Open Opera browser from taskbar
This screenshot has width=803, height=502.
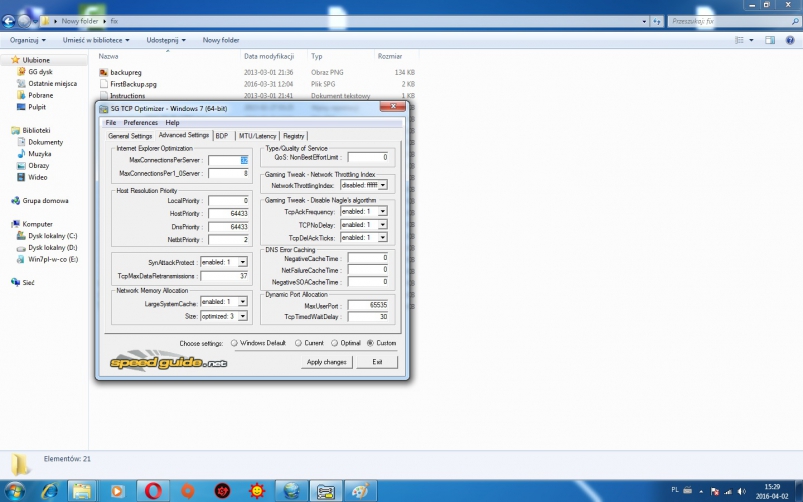tap(153, 490)
